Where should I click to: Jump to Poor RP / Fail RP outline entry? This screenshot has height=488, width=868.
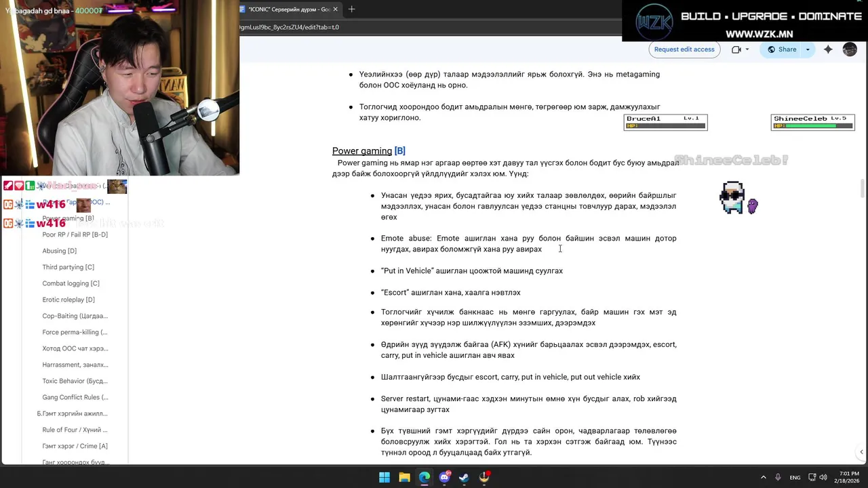tap(75, 235)
